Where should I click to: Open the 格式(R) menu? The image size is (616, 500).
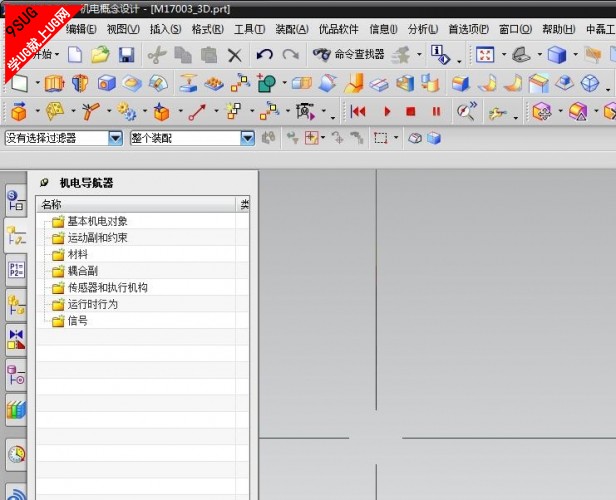[x=207, y=29]
